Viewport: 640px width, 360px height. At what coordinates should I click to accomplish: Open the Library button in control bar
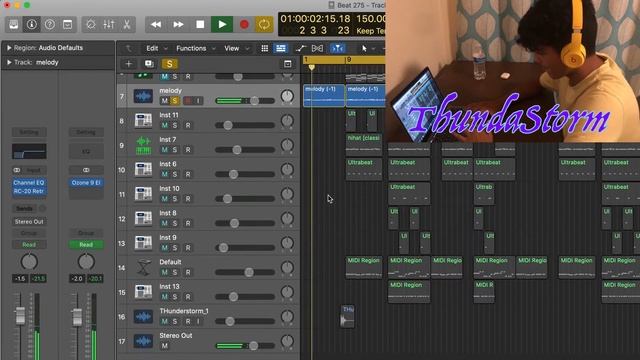13,25
